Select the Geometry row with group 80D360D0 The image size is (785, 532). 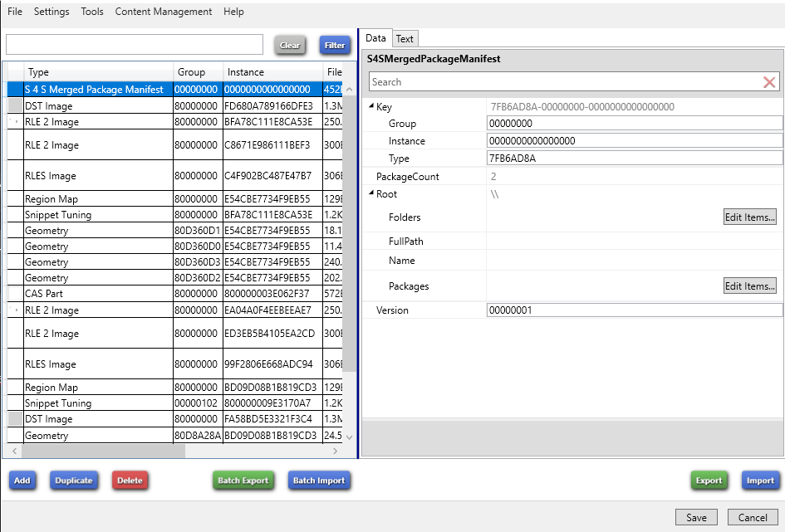click(174, 246)
